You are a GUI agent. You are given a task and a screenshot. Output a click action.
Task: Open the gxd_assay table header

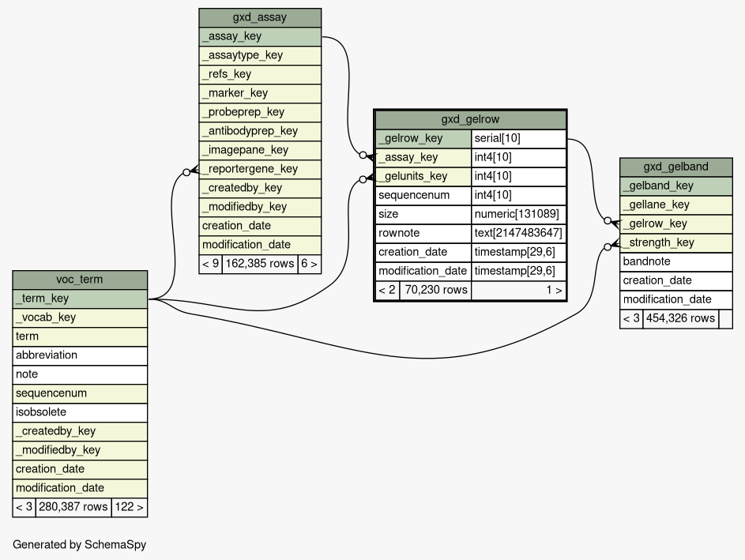pyautogui.click(x=259, y=17)
